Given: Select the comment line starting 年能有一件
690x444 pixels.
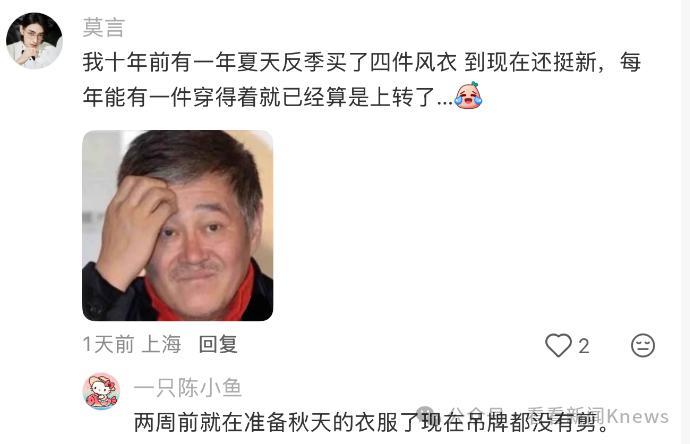Looking at the screenshot, I should pos(268,97).
